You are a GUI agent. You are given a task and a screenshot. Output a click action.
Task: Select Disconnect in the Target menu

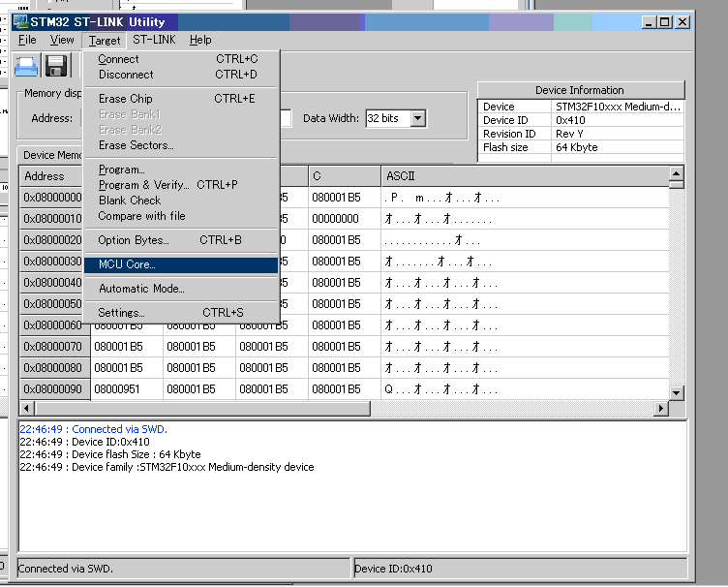coord(182,75)
